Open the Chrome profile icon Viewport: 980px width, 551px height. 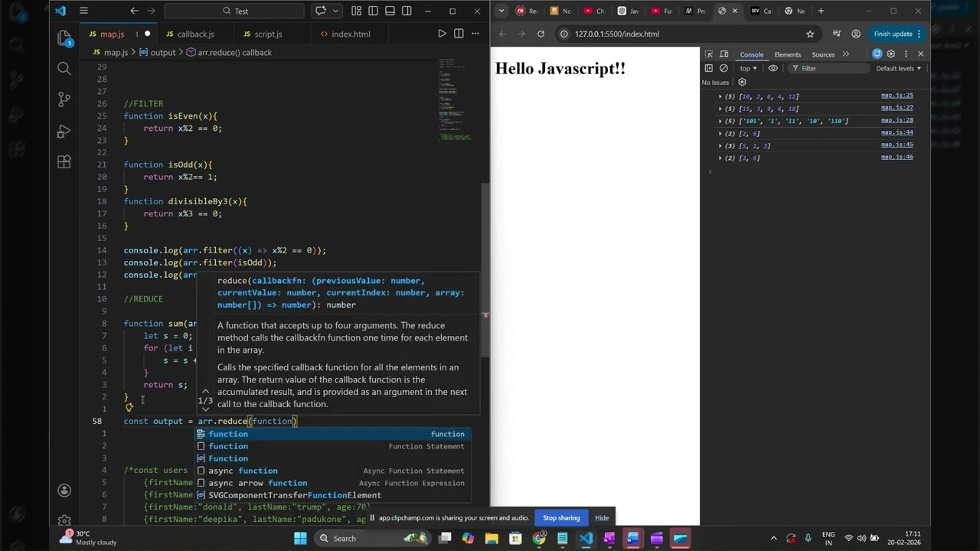[x=856, y=34]
